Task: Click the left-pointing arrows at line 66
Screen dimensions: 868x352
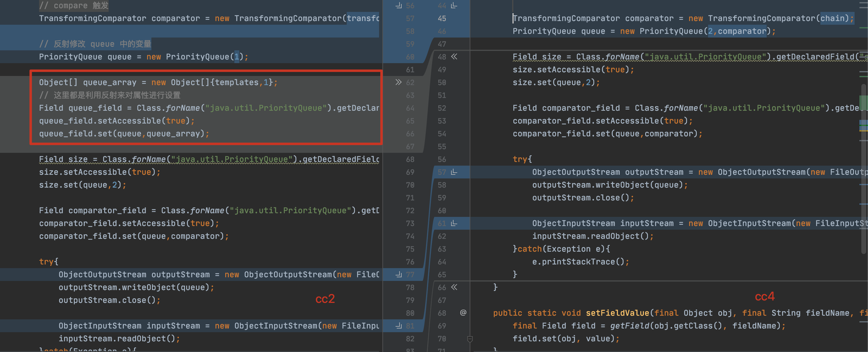Action: tap(454, 287)
